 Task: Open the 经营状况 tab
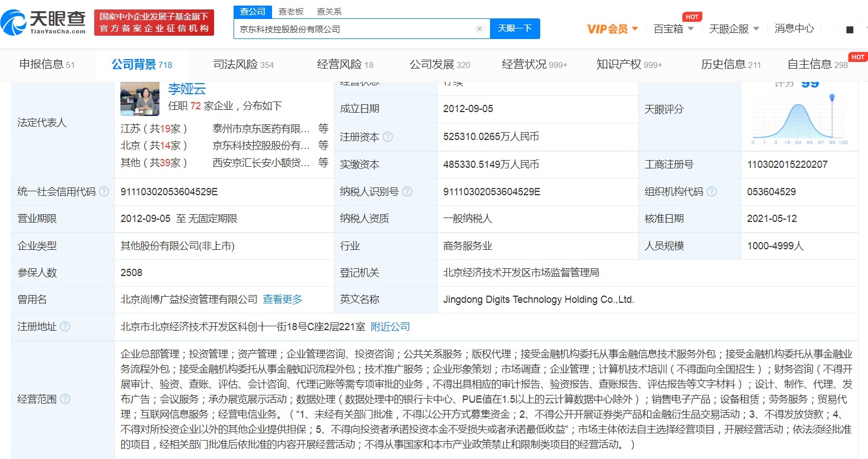click(535, 65)
